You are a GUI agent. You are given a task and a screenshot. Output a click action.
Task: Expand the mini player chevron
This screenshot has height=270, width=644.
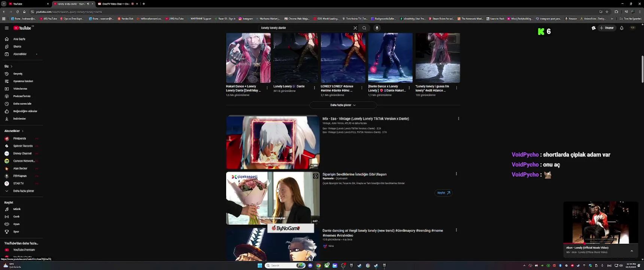point(632,251)
